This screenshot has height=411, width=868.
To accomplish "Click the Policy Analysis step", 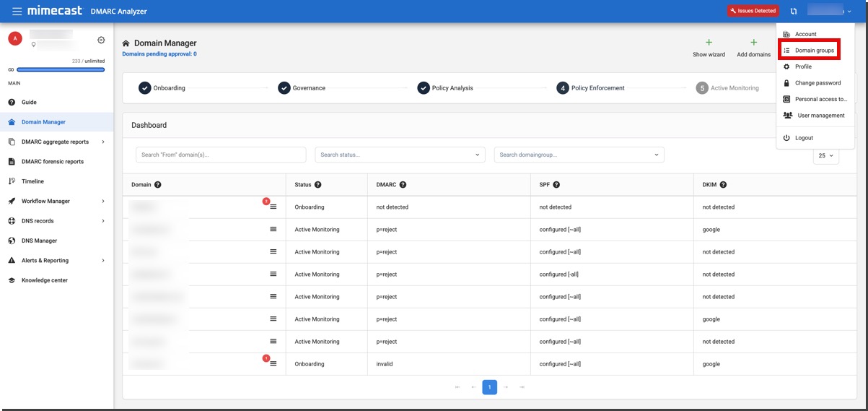I will click(x=445, y=88).
